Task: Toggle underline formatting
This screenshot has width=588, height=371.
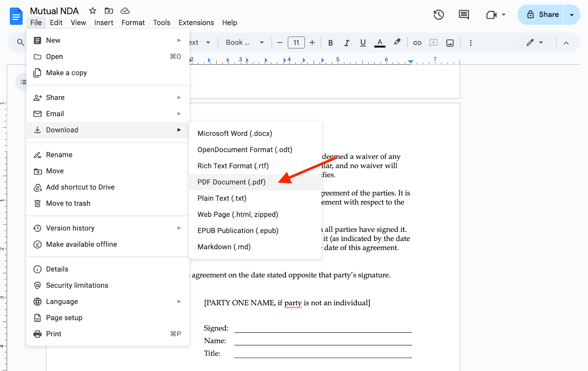Action: coord(363,43)
